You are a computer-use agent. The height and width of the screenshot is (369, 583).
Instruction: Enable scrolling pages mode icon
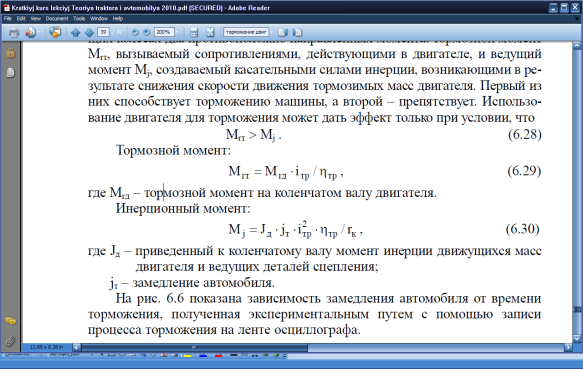tap(194, 33)
